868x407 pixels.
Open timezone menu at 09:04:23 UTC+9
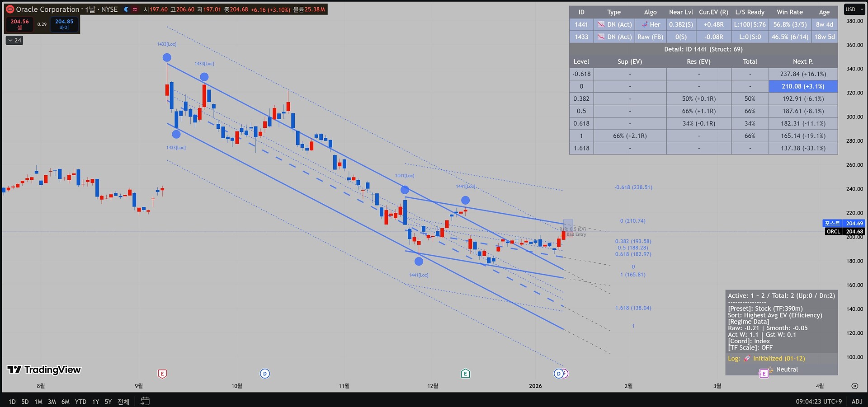pyautogui.click(x=819, y=401)
